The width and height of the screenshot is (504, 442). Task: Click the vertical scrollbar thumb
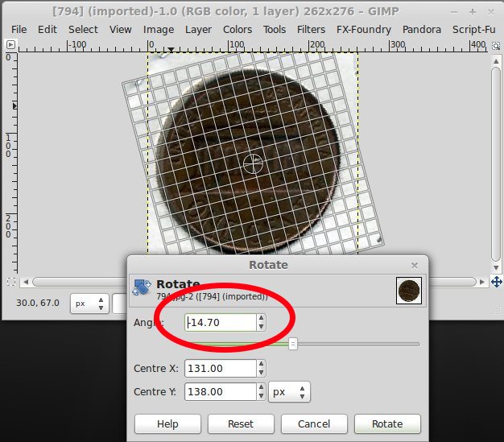tap(496, 164)
